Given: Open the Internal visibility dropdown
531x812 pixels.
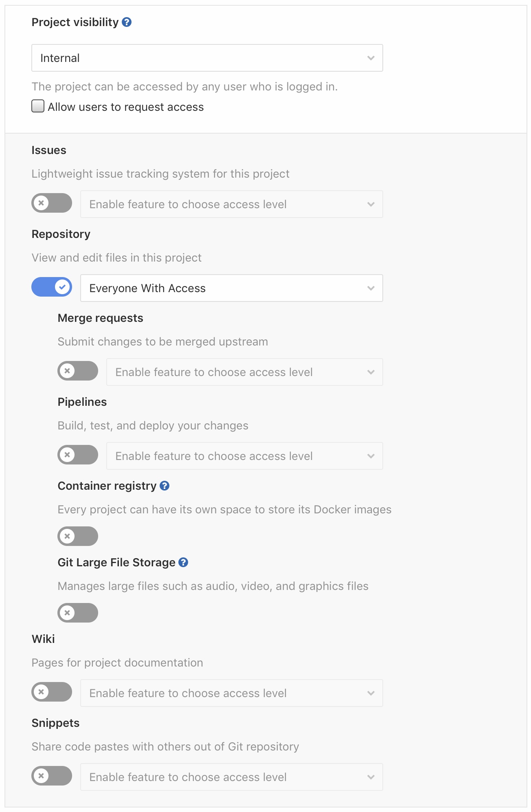Looking at the screenshot, I should [x=207, y=57].
